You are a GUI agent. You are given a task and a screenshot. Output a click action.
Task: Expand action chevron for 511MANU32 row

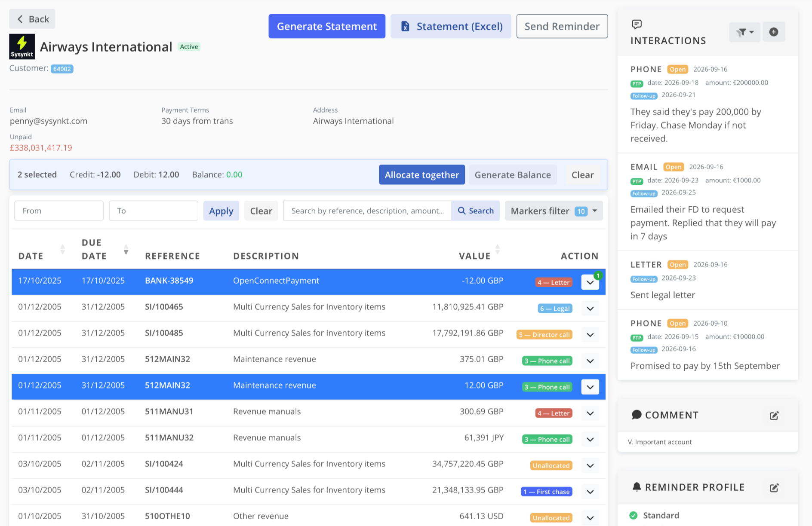(x=590, y=440)
